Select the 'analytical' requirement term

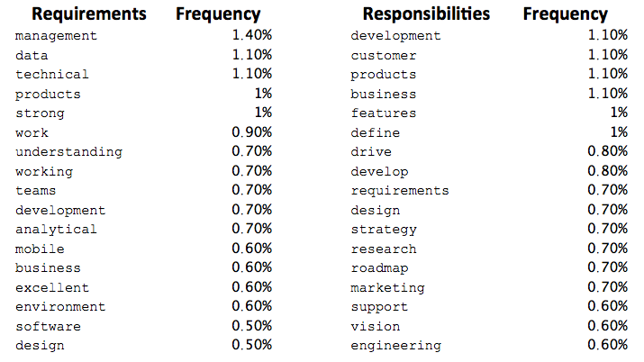click(56, 230)
